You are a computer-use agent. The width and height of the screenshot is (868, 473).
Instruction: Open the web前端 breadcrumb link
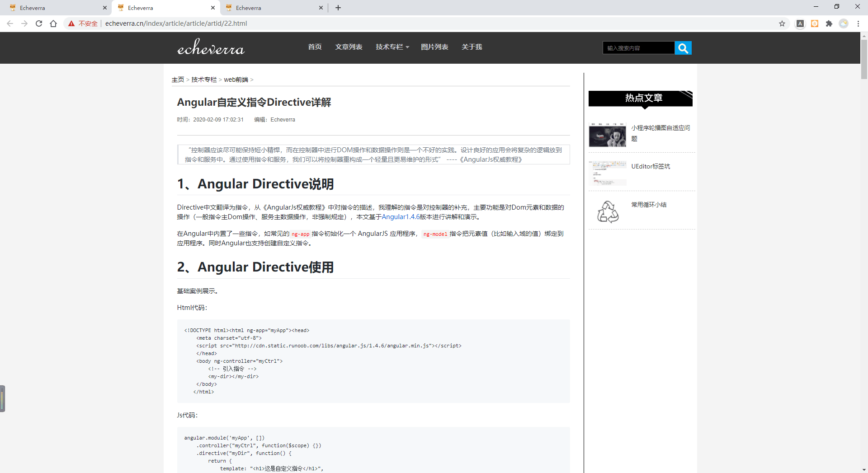point(236,80)
